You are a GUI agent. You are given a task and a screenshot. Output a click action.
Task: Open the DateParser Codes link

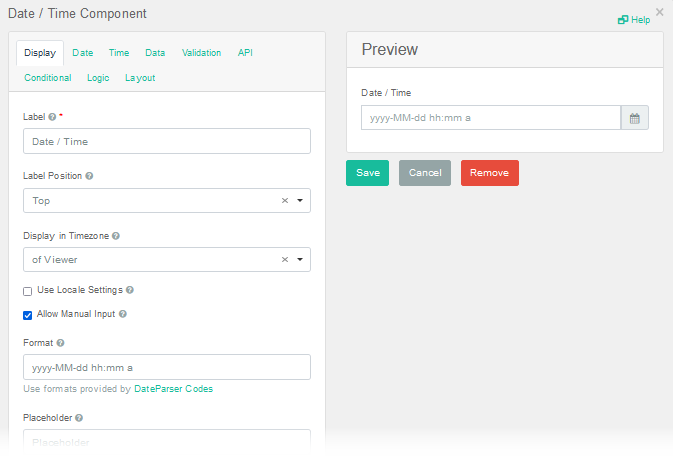(x=173, y=389)
